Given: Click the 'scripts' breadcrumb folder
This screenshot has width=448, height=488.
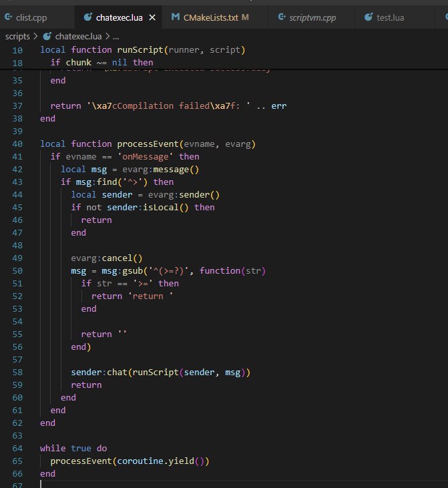Looking at the screenshot, I should (x=17, y=37).
